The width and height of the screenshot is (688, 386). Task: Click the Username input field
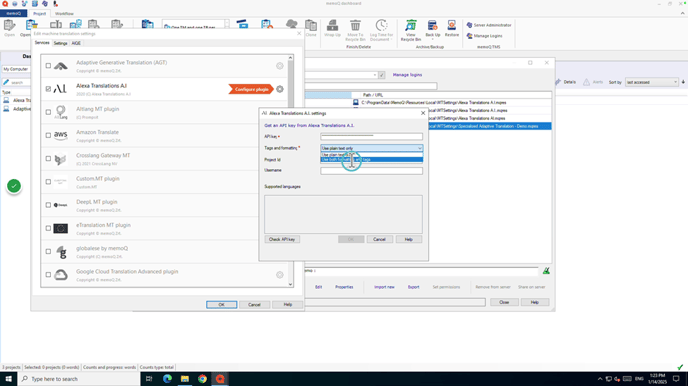tap(371, 171)
